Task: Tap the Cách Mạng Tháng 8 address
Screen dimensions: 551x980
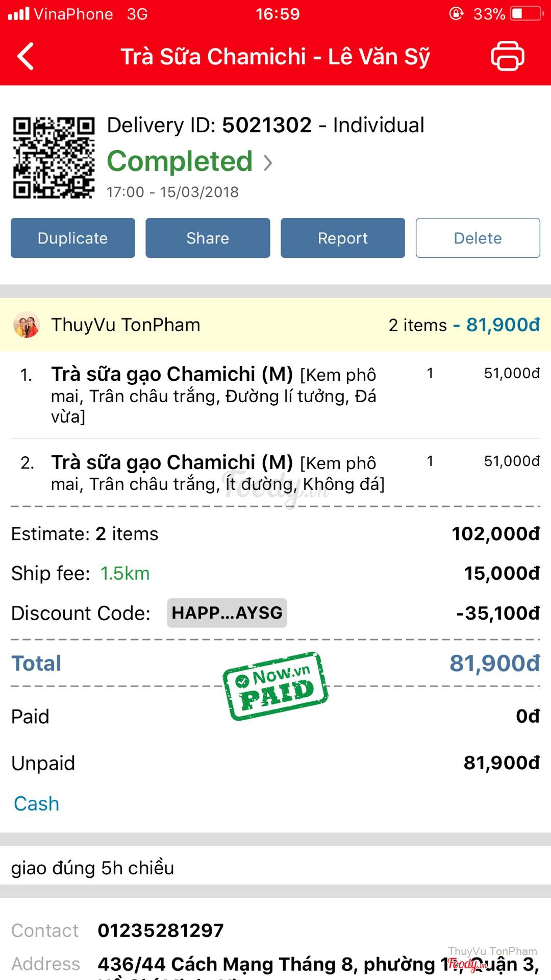Action: [x=316, y=964]
